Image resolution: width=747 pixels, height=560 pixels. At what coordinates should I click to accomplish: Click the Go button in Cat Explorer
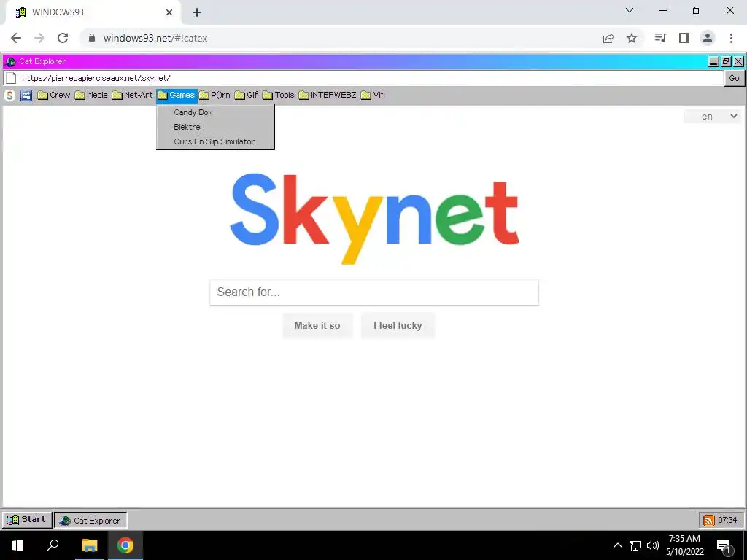pos(734,78)
